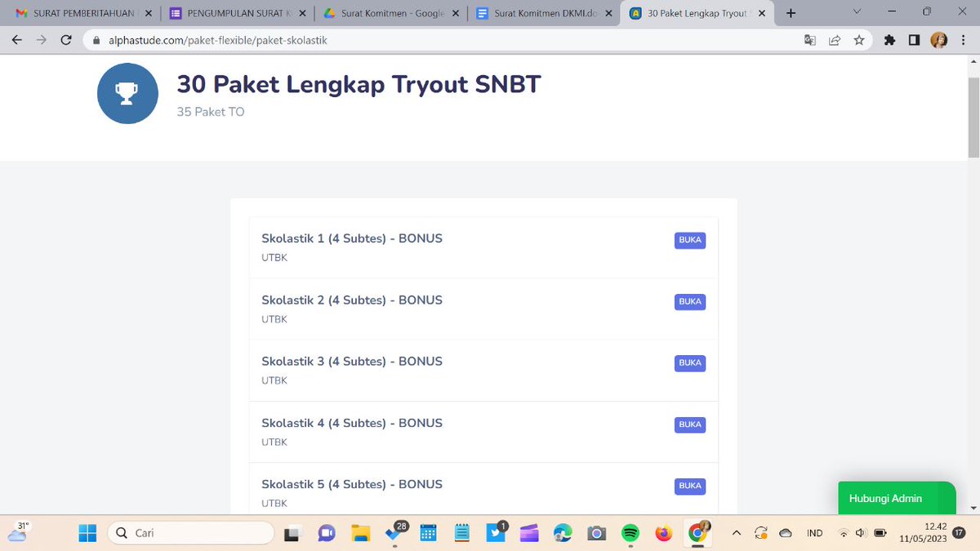Click BUKA for Skolastik 3
Screen dimensions: 980x551
(x=690, y=362)
